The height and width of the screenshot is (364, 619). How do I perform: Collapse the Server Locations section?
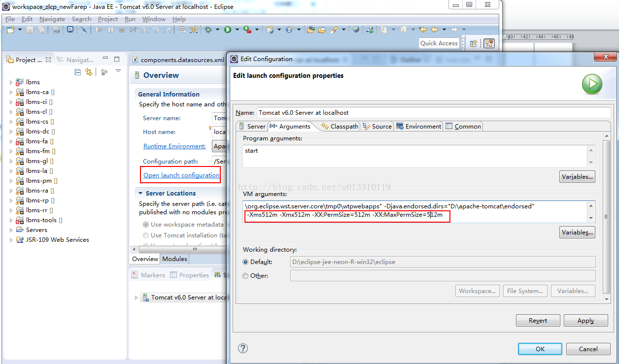pos(141,194)
